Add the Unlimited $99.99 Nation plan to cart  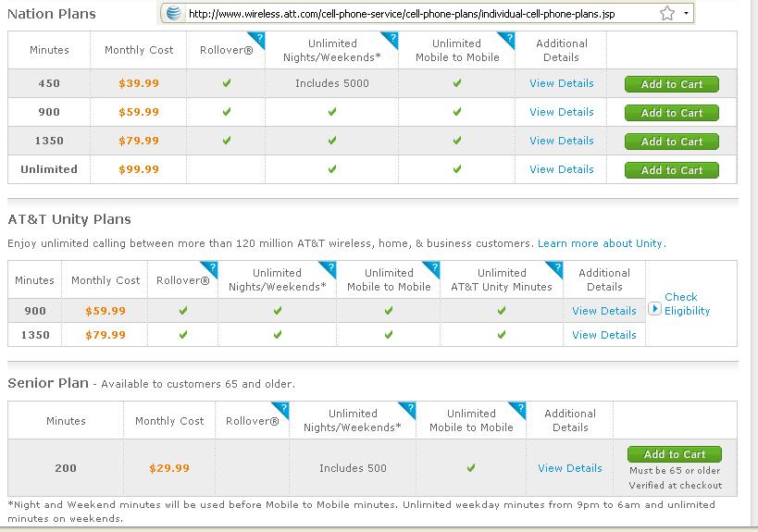[672, 170]
